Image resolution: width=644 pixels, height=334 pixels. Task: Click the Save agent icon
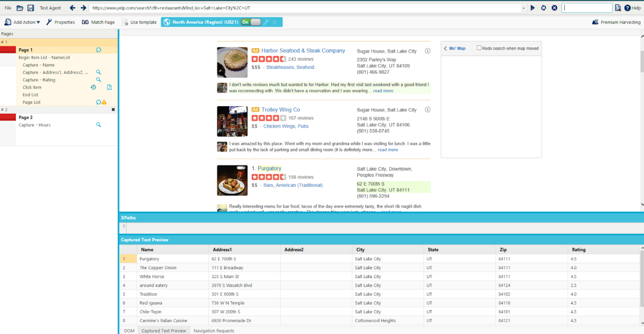click(x=30, y=7)
